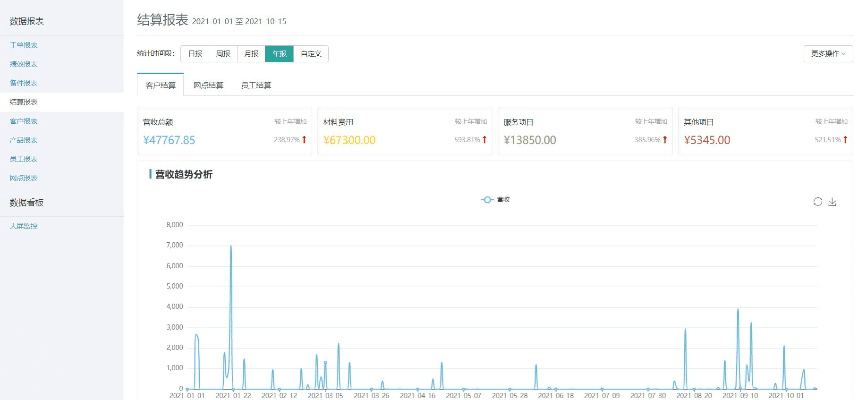
Task: Choose 自定义 custom time range
Action: click(311, 54)
